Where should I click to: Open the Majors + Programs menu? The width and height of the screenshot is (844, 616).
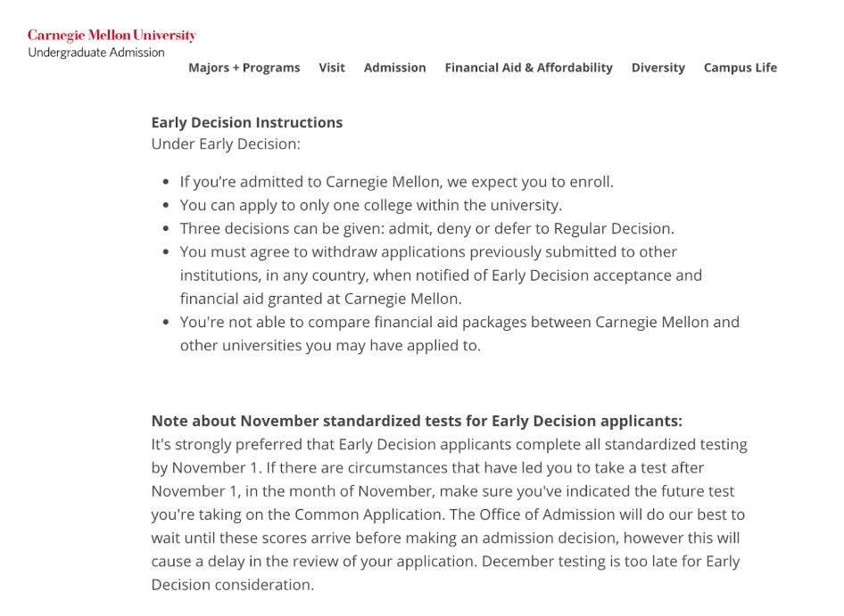coord(244,68)
